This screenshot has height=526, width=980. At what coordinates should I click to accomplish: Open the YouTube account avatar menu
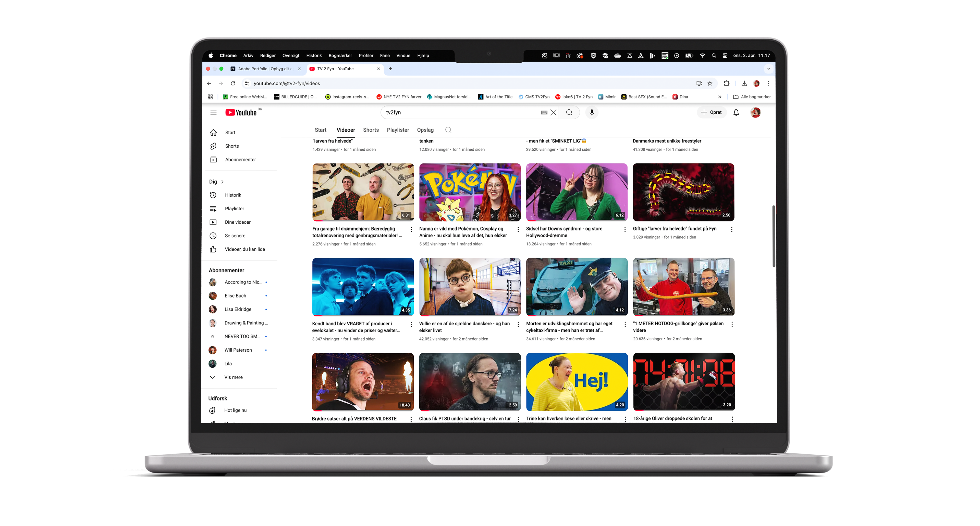755,112
